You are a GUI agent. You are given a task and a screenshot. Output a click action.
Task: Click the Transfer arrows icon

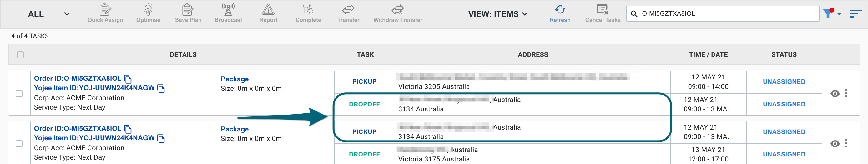[x=348, y=9]
